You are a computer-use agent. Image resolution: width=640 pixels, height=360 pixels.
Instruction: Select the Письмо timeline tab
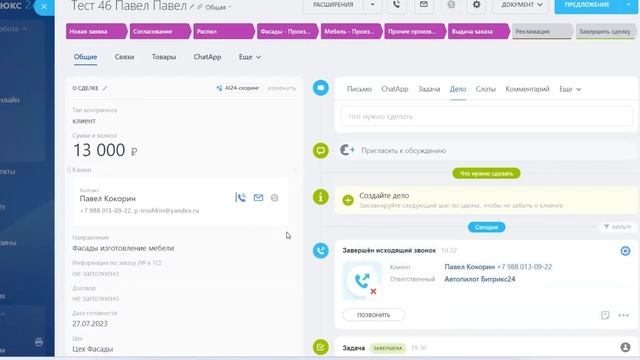[x=359, y=89]
